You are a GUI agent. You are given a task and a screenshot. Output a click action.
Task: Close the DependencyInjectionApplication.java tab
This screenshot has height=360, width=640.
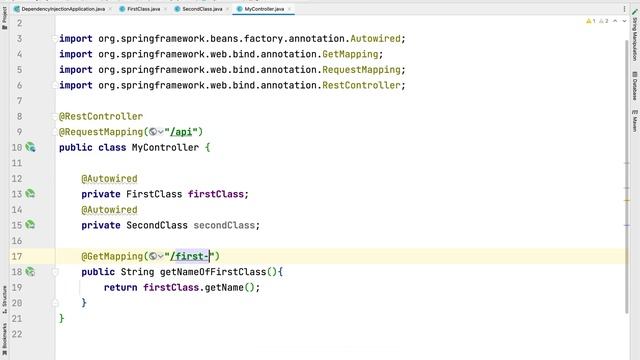coord(110,9)
